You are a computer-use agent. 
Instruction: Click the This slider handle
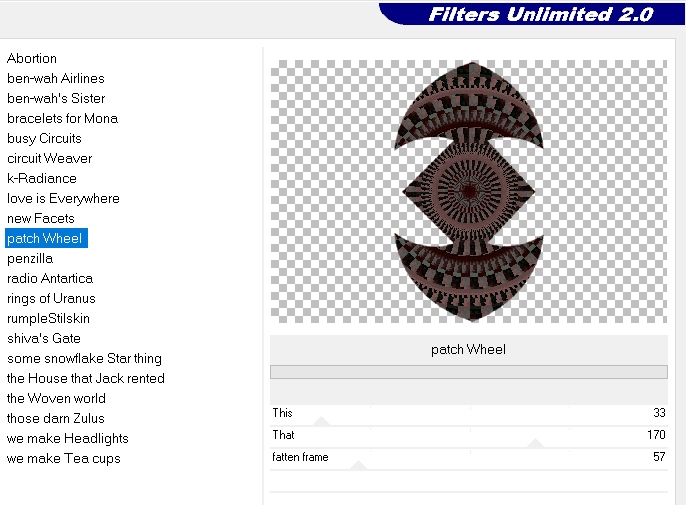tap(321, 422)
